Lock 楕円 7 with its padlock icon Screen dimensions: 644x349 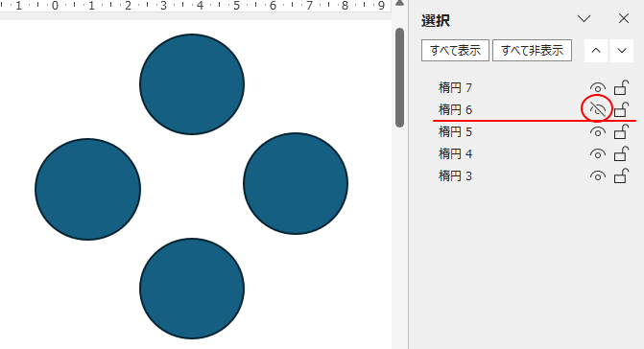pos(621,87)
